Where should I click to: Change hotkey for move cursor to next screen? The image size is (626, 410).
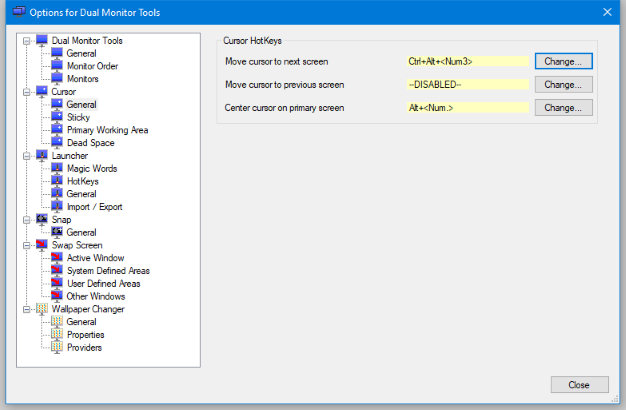[564, 61]
